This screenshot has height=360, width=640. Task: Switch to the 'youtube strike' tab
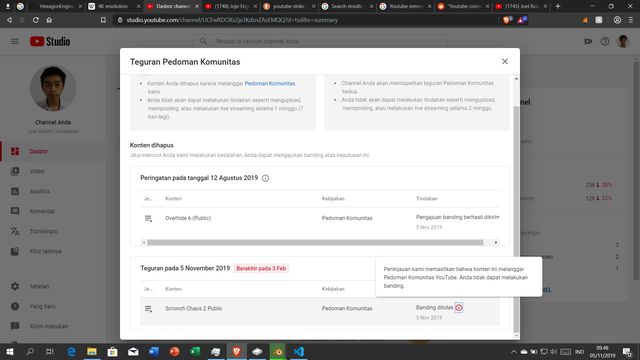(x=289, y=6)
